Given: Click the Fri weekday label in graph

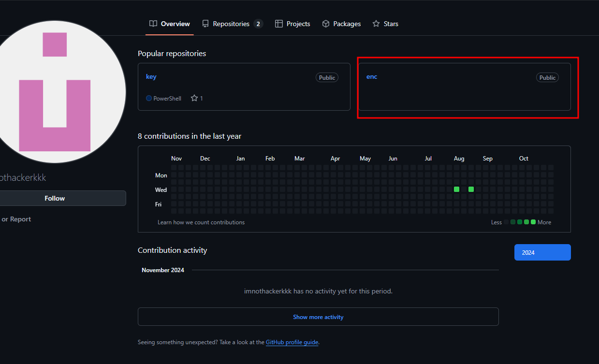Looking at the screenshot, I should pyautogui.click(x=158, y=204).
